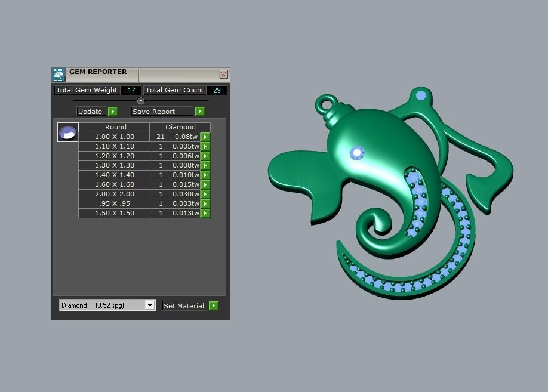This screenshot has height=392, width=548.
Task: Click the bail ring on the pendant
Action: click(327, 104)
